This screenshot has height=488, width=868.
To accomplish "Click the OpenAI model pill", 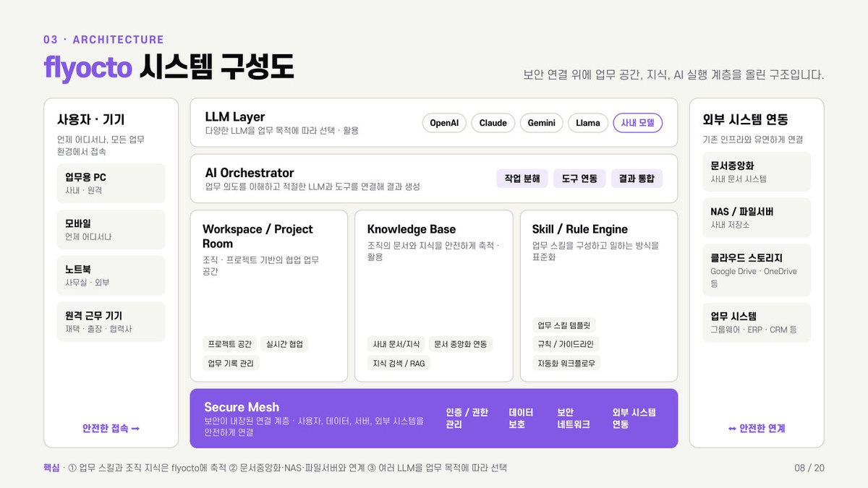I will pyautogui.click(x=445, y=123).
